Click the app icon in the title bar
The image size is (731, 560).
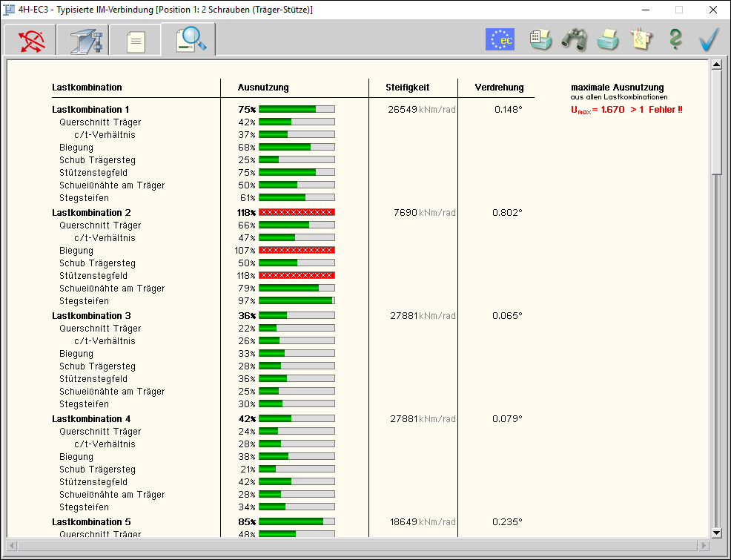point(10,10)
